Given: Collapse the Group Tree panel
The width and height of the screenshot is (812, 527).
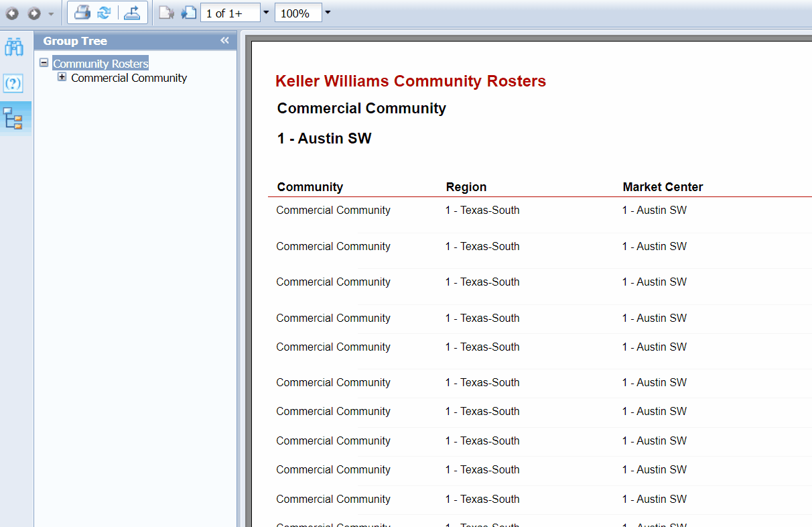Looking at the screenshot, I should (x=224, y=41).
